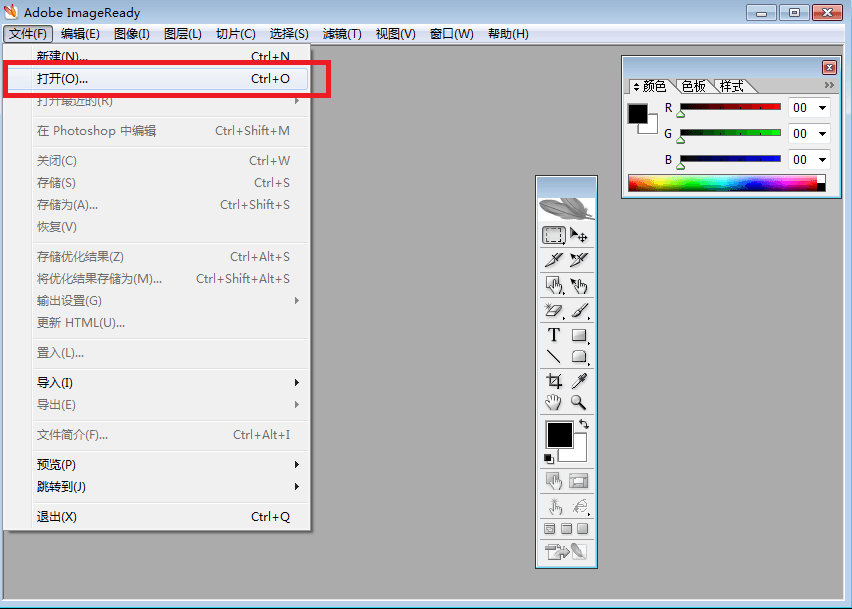Switch to standard screen mode
This screenshot has height=609, width=852.
coord(550,529)
